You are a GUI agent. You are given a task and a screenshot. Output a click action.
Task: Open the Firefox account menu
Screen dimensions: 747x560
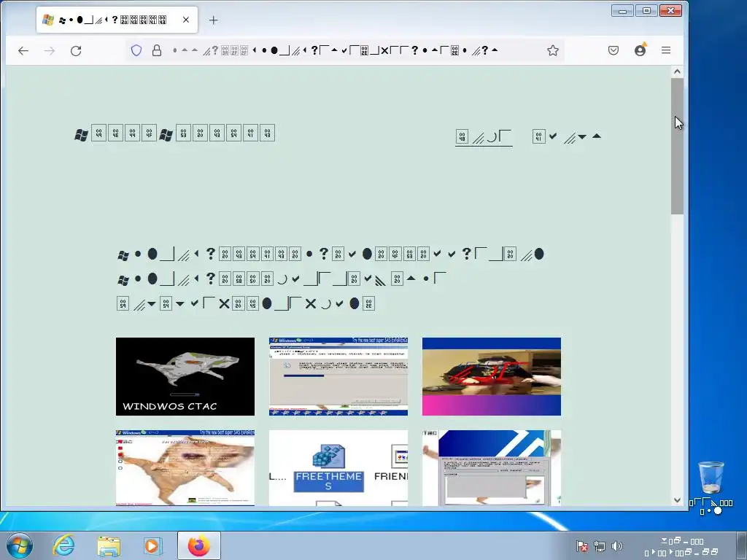pyautogui.click(x=640, y=50)
